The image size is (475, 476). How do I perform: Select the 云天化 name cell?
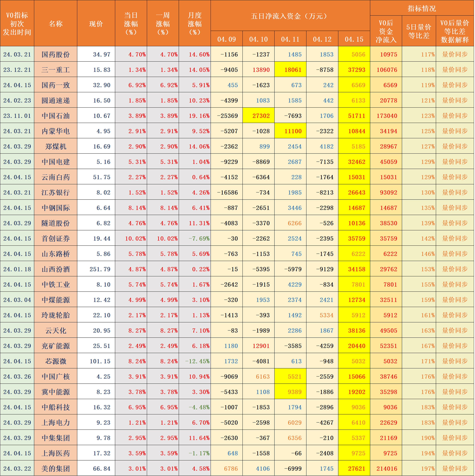(56, 330)
